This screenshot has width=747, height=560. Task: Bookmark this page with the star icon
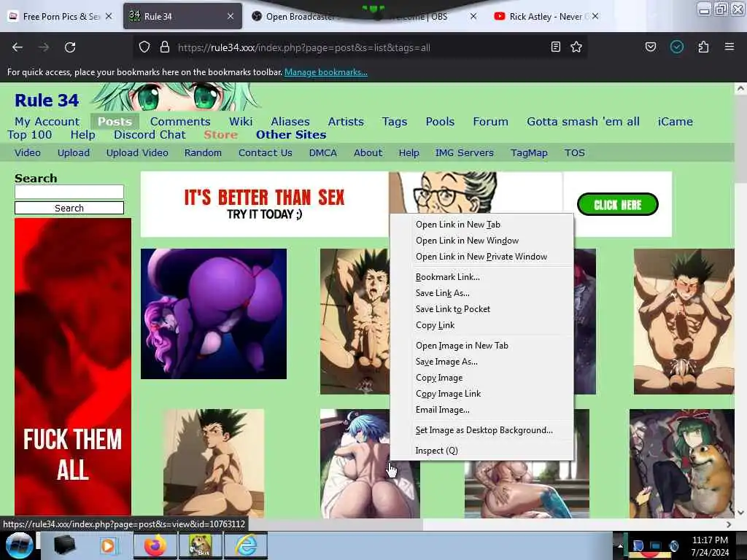pos(576,47)
